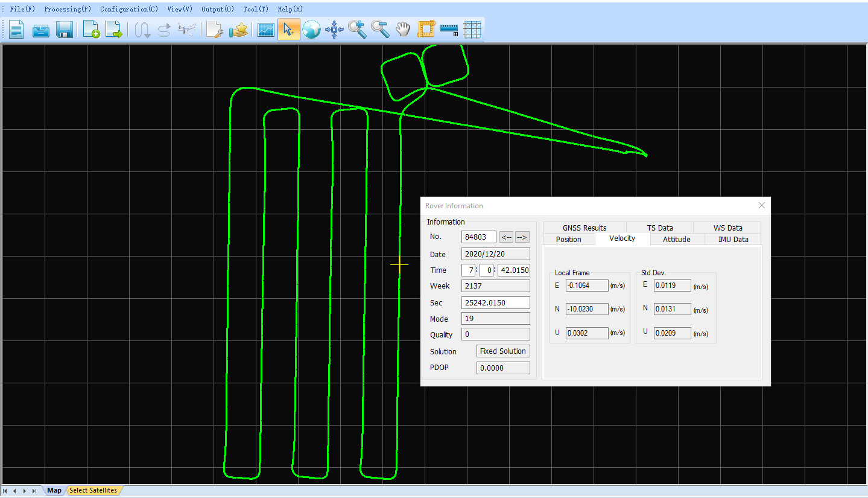
Task: Select the pointer selection tool
Action: 288,30
